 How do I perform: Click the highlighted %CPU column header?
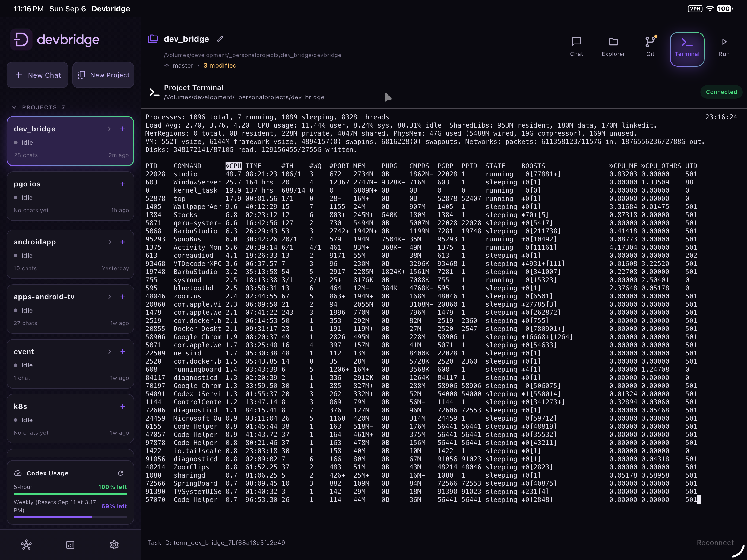click(234, 166)
